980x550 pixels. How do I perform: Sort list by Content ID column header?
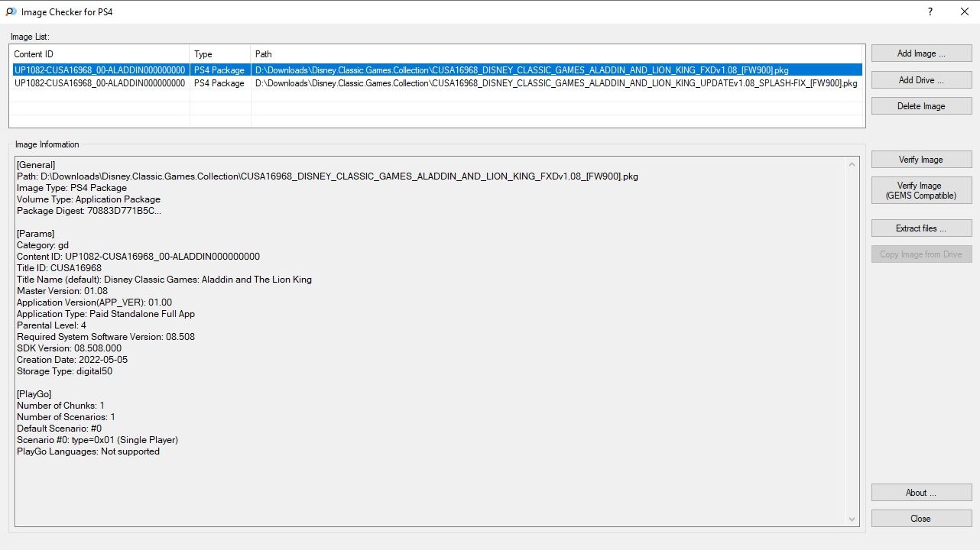pyautogui.click(x=99, y=54)
